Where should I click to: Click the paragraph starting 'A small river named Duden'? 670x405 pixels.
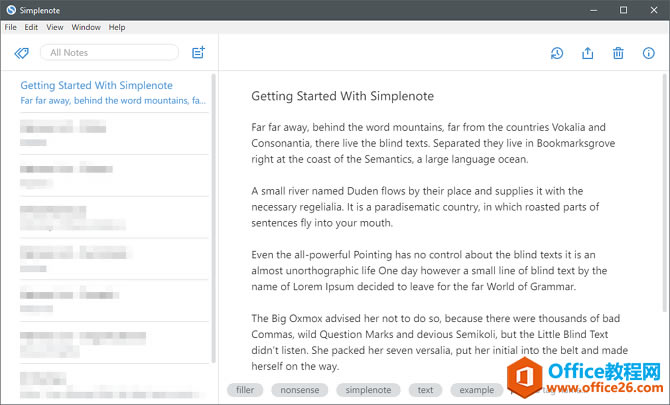click(425, 207)
